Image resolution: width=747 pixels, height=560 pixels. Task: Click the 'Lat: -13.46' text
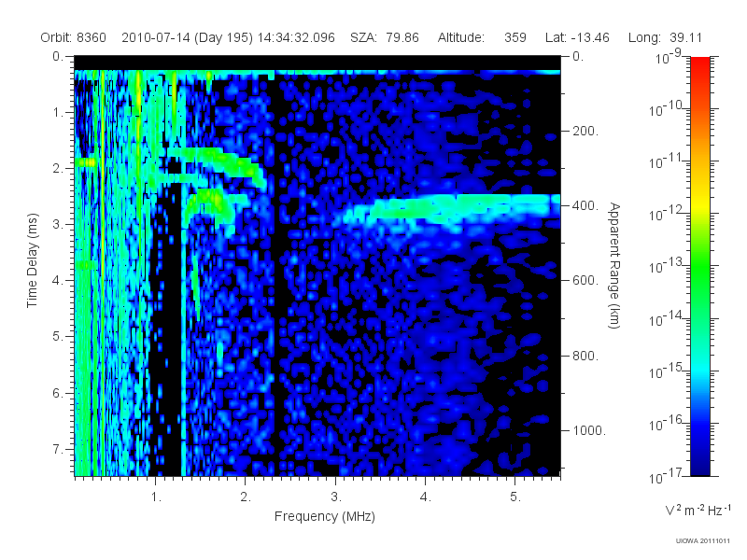[x=577, y=37]
